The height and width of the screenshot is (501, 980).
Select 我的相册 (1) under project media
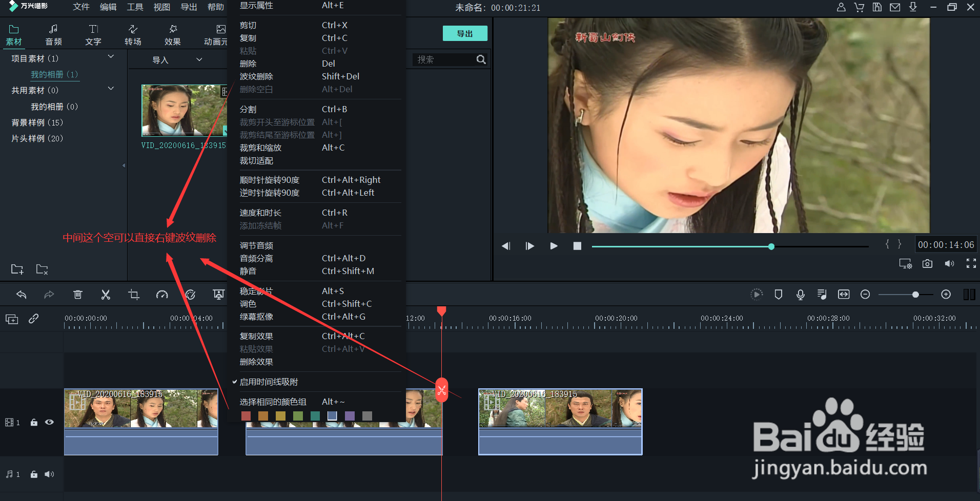point(54,74)
